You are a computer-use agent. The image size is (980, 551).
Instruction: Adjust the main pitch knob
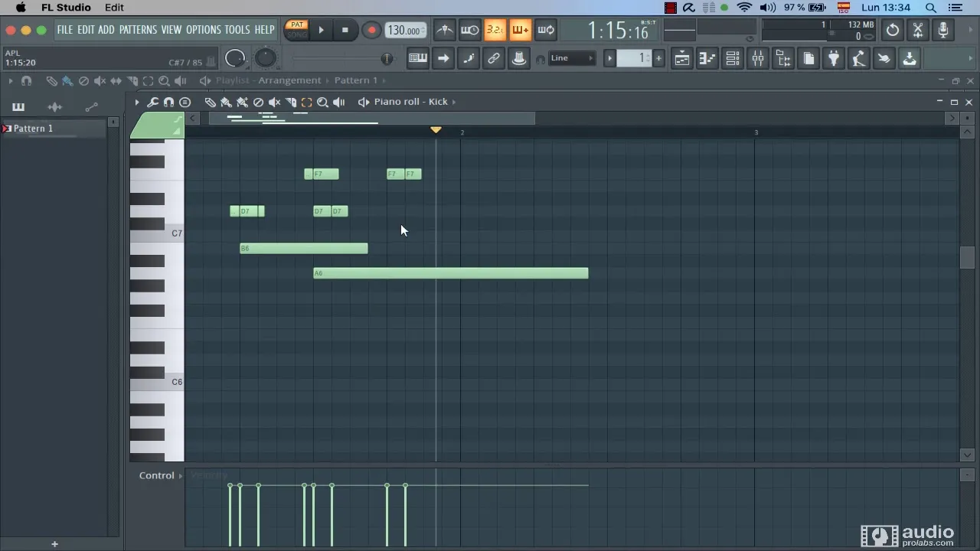265,58
